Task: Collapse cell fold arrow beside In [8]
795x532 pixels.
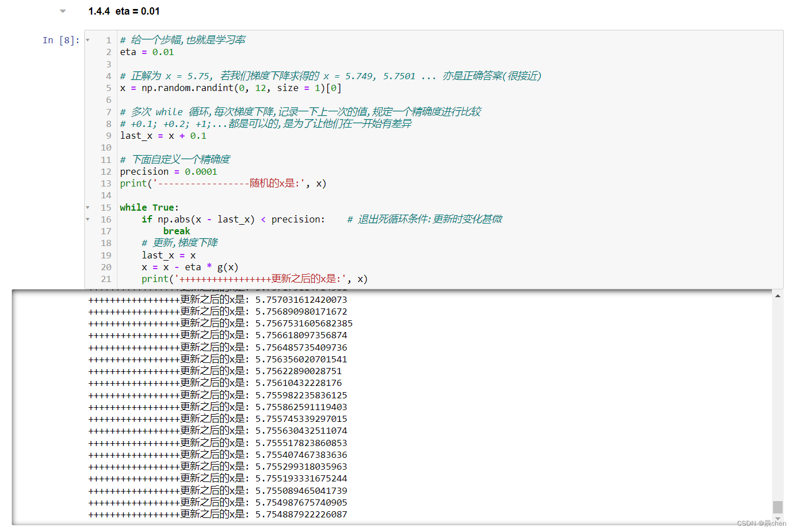Action: coord(88,40)
